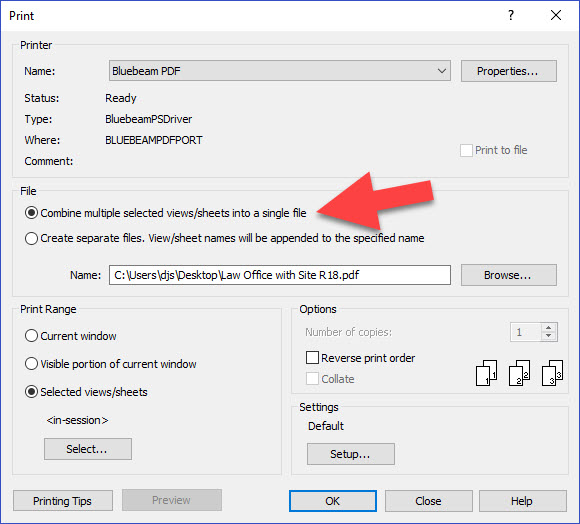Click the <in-session> text label
The height and width of the screenshot is (524, 580).
coord(77,420)
